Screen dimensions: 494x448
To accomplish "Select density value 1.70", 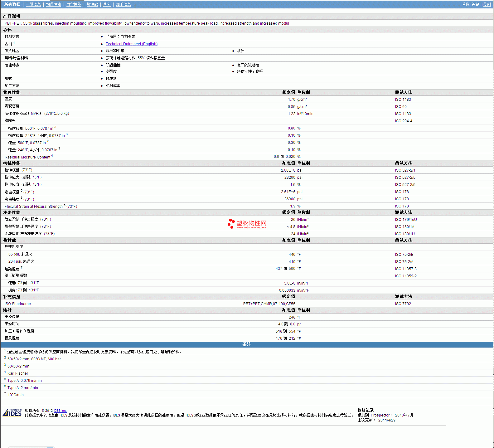I will pos(291,100).
